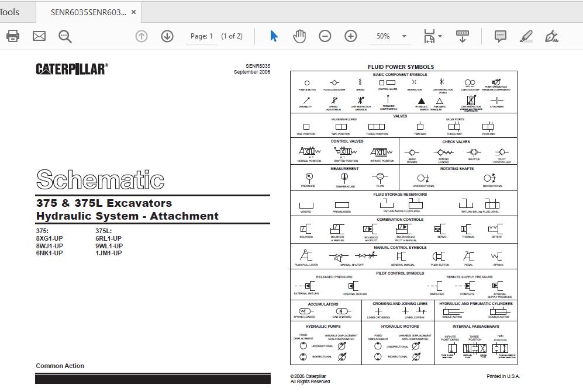Click 'FLUID POWER SYMBOLS' heading
The image size is (583, 392).
click(401, 67)
